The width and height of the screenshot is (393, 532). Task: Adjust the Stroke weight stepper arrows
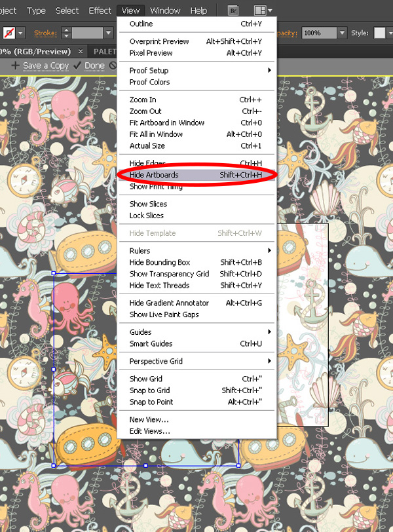tap(66, 33)
